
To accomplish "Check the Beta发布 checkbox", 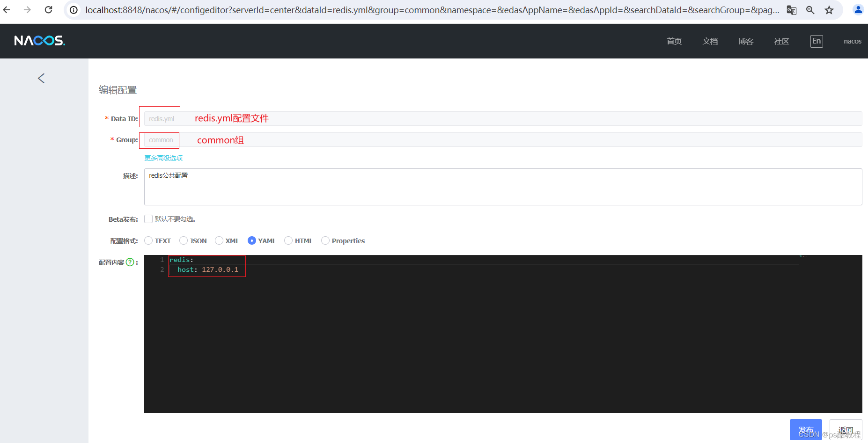I will (x=148, y=219).
